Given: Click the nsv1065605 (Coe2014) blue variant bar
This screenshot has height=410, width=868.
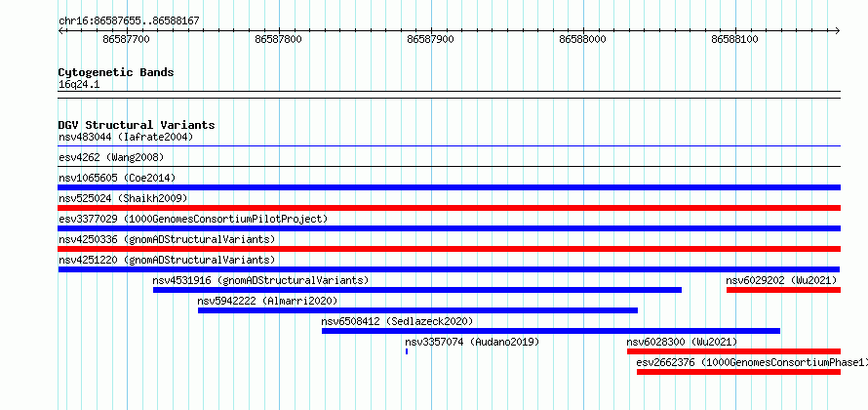Looking at the screenshot, I should point(449,187).
